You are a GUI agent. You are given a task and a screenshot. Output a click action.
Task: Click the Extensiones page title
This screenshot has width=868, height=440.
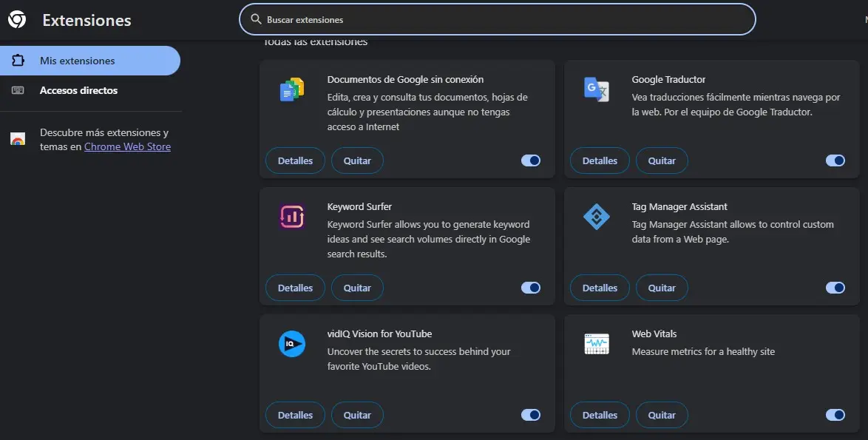(x=87, y=21)
